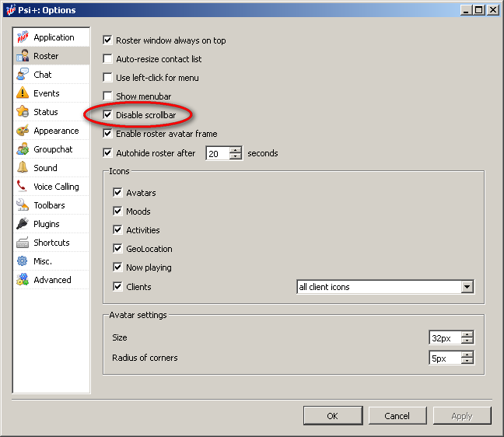This screenshot has height=437, width=504.
Task: Uncheck Roster window always on top
Action: pos(108,40)
